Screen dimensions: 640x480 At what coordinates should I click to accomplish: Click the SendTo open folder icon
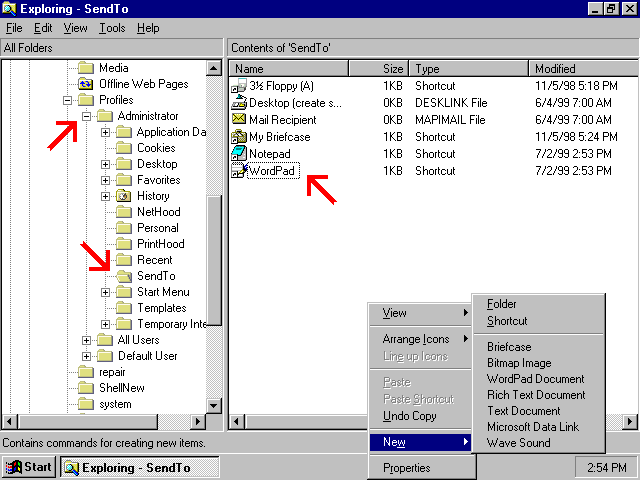[124, 276]
